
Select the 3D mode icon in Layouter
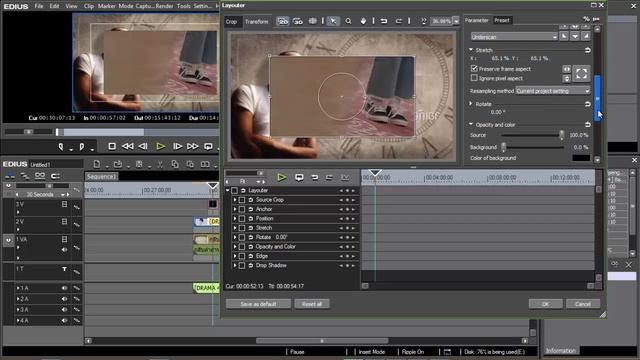click(x=298, y=21)
